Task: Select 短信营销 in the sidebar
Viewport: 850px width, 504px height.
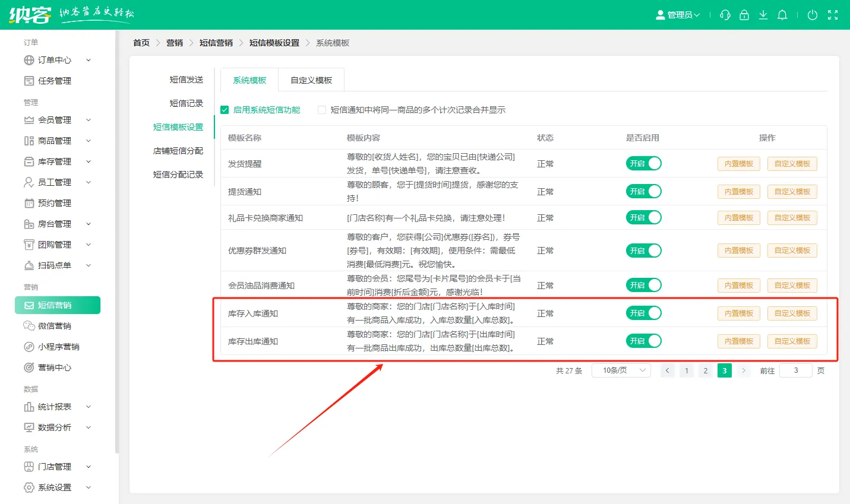Action: point(58,305)
